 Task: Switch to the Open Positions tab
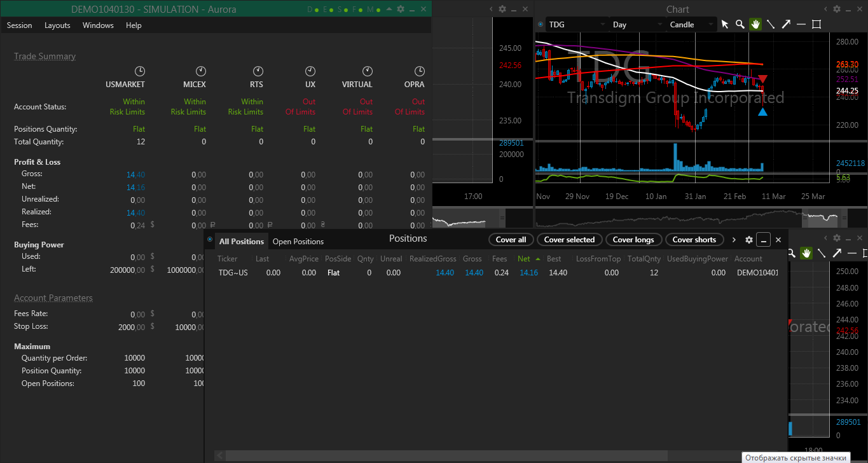pos(298,242)
